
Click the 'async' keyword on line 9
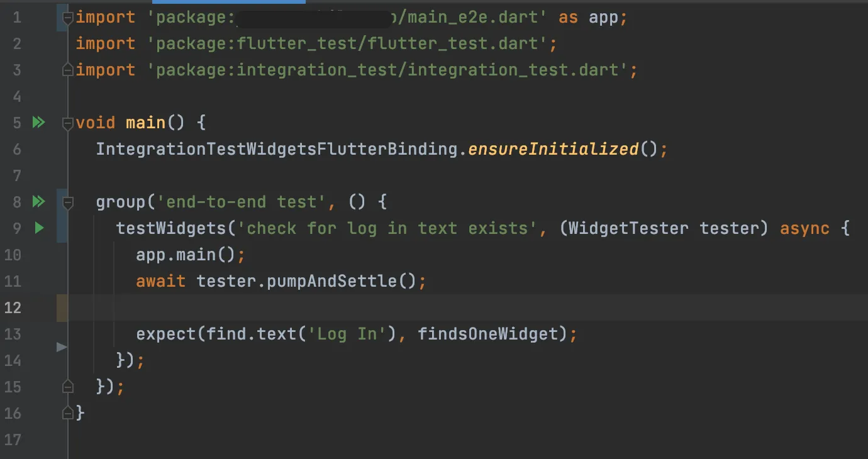coord(804,228)
